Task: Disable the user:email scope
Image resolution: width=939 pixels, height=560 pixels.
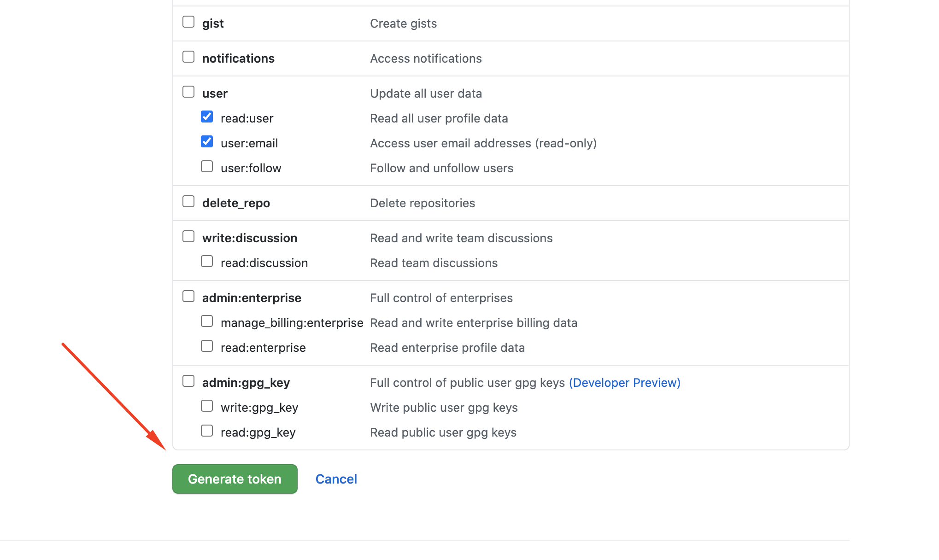Action: pos(207,141)
